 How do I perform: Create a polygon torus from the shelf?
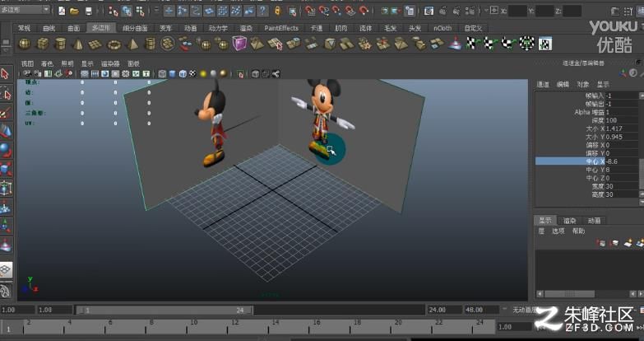click(x=114, y=44)
